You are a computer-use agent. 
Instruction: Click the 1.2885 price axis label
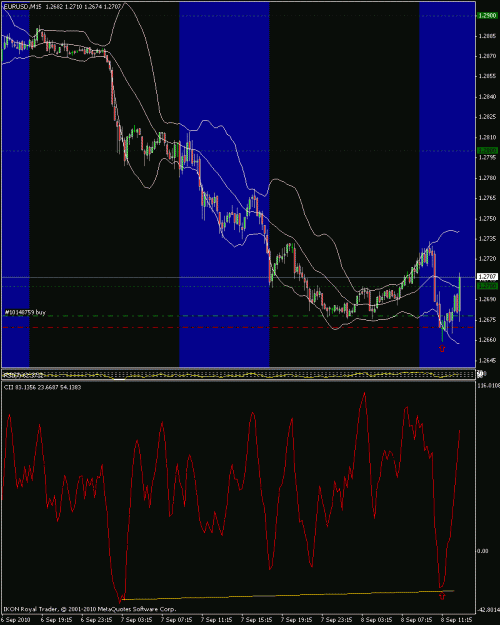[487, 36]
